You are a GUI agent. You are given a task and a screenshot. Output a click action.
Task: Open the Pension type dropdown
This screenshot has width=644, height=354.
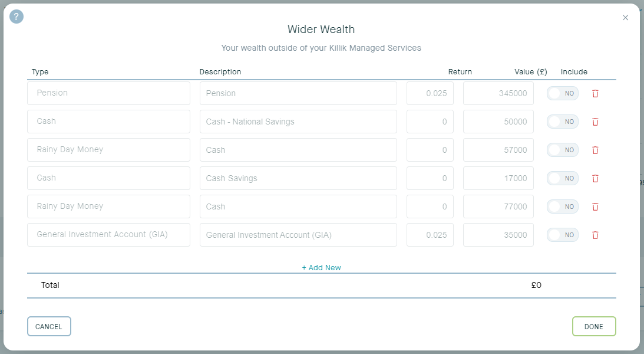(108, 93)
